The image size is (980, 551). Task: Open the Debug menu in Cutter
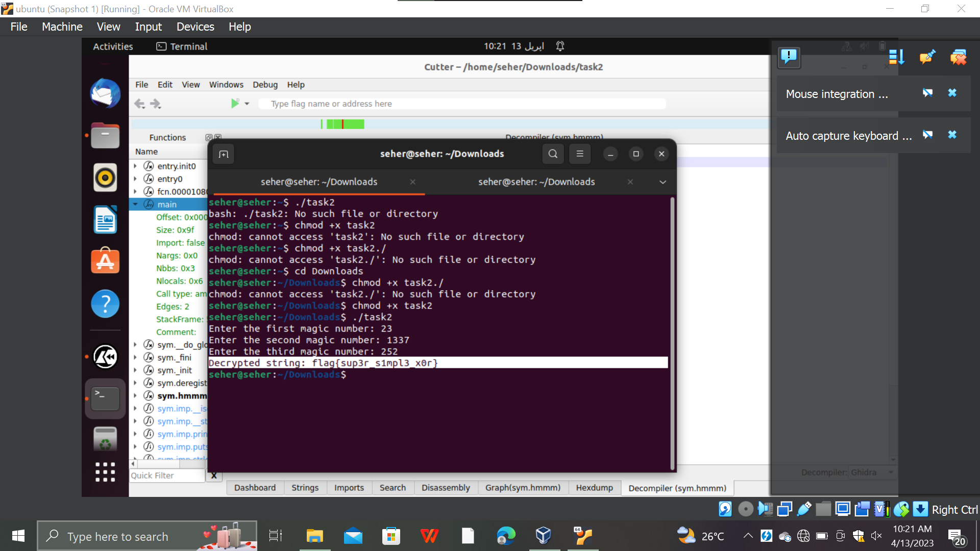tap(265, 84)
